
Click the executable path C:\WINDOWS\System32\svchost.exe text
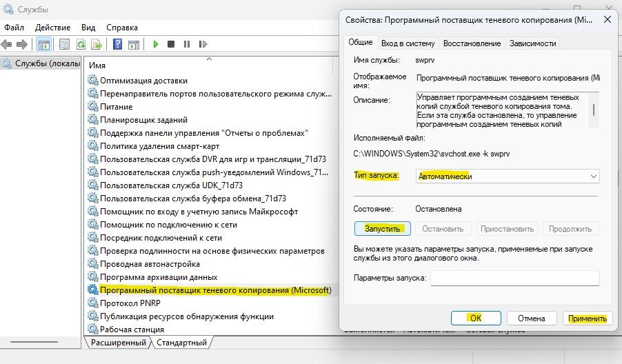coord(431,154)
